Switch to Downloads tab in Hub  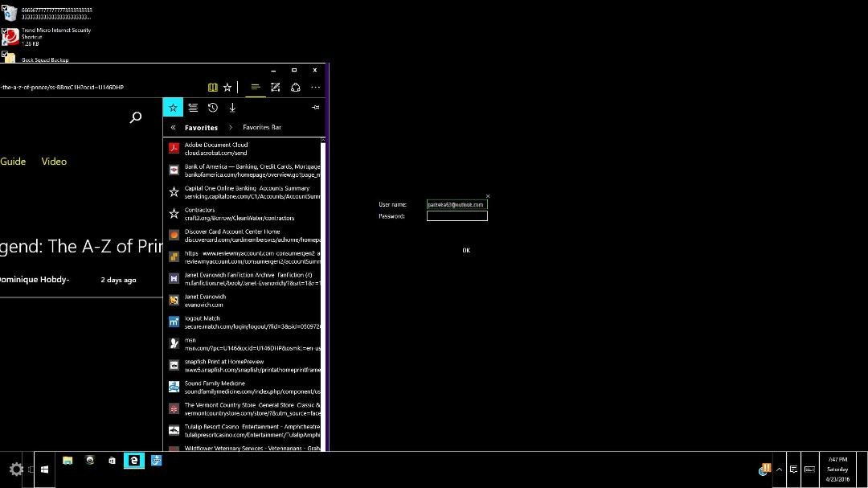tap(232, 108)
